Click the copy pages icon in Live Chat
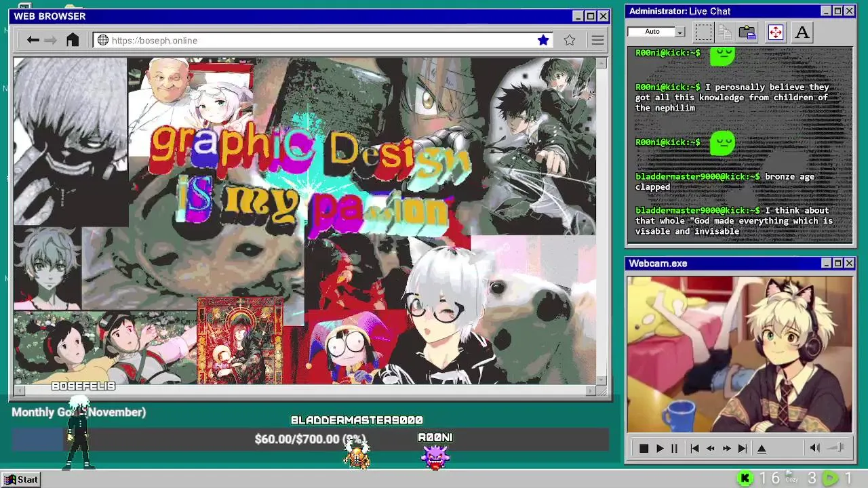This screenshot has width=868, height=488. click(x=725, y=32)
